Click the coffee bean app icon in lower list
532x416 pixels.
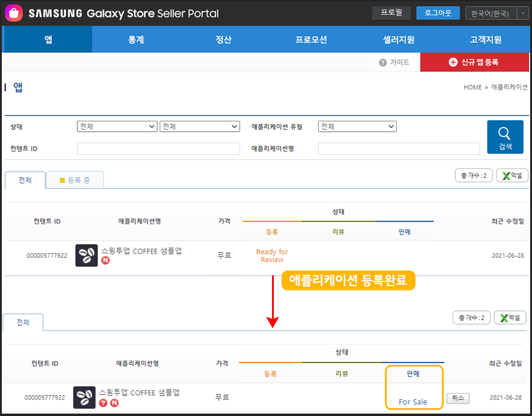[84, 397]
